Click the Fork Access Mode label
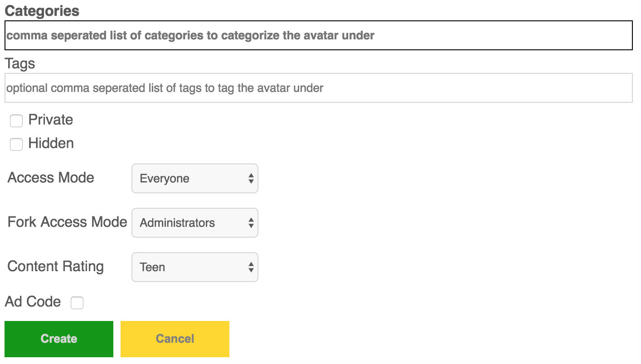Screen dimensions: 641x364 (x=67, y=222)
